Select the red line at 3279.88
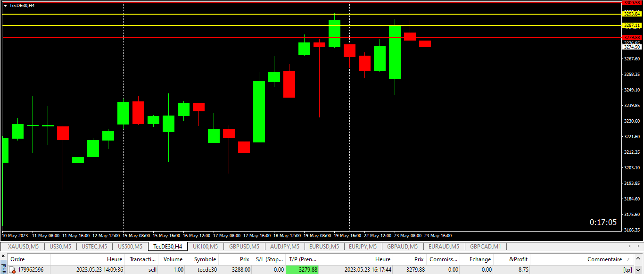The image size is (644, 274). tap(311, 37)
